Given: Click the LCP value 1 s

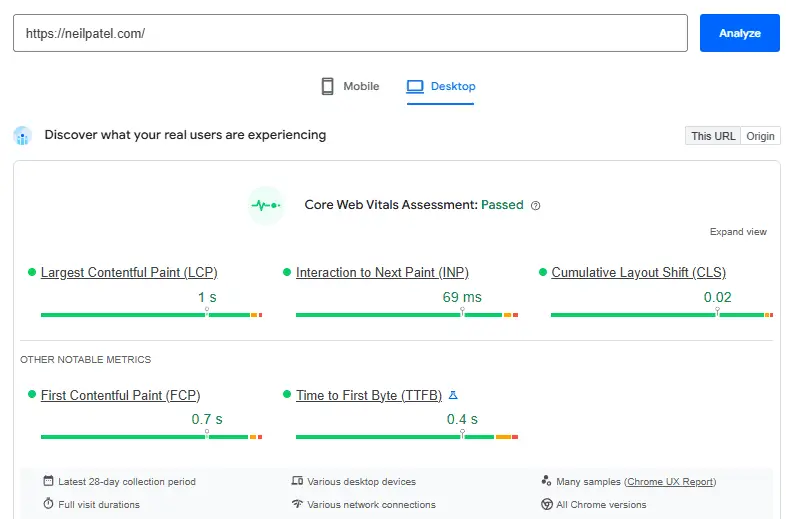Looking at the screenshot, I should (207, 297).
